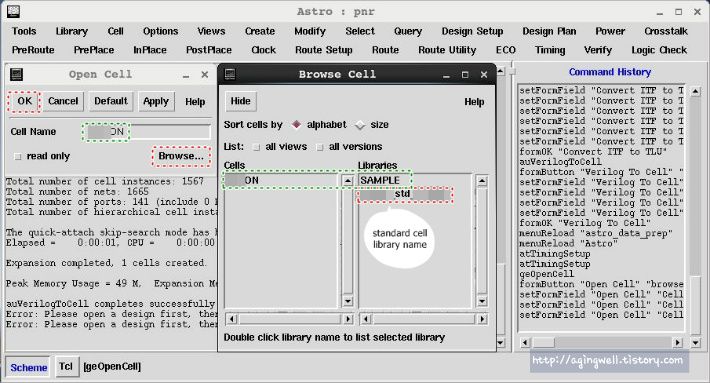710x383 pixels.
Task: Open the InPlace menu
Action: click(150, 50)
